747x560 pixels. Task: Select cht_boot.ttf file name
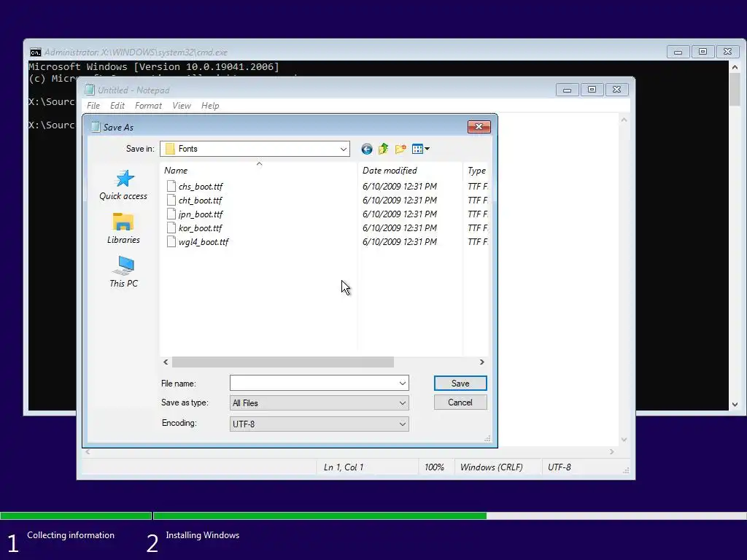[x=200, y=201]
